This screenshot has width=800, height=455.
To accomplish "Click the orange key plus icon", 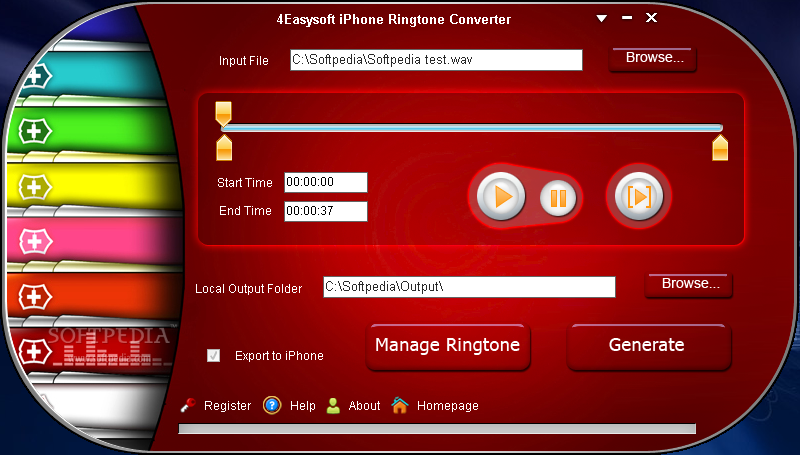I will point(35,297).
